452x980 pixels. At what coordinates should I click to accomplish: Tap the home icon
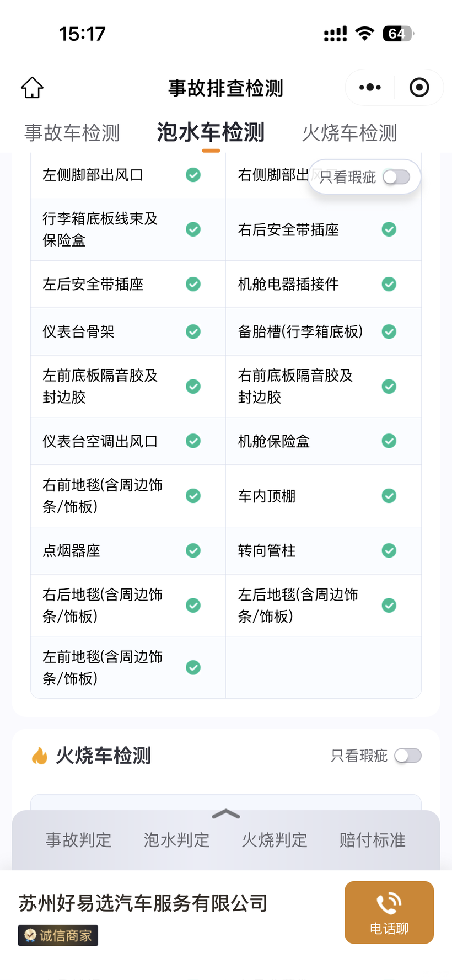(x=32, y=88)
